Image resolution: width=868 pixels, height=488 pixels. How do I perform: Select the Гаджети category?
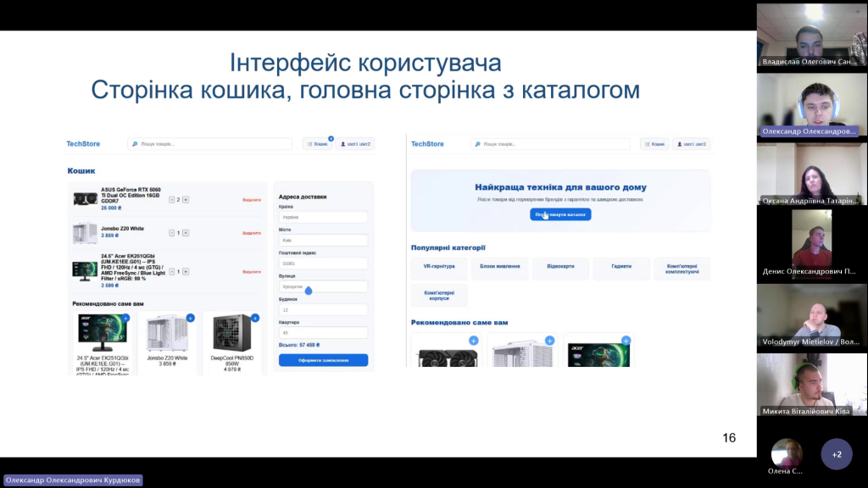621,269
